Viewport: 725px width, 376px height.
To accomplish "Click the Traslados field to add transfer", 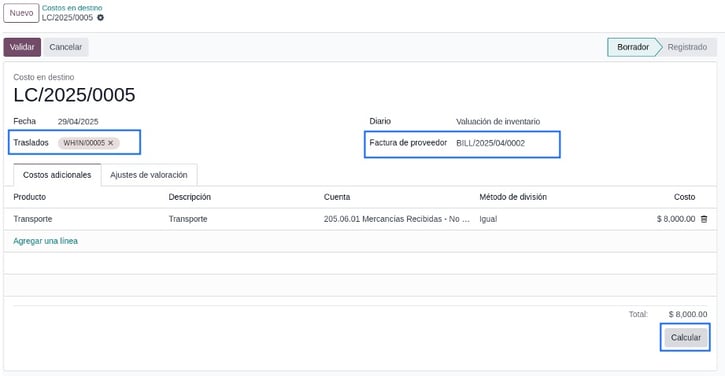I will 128,143.
